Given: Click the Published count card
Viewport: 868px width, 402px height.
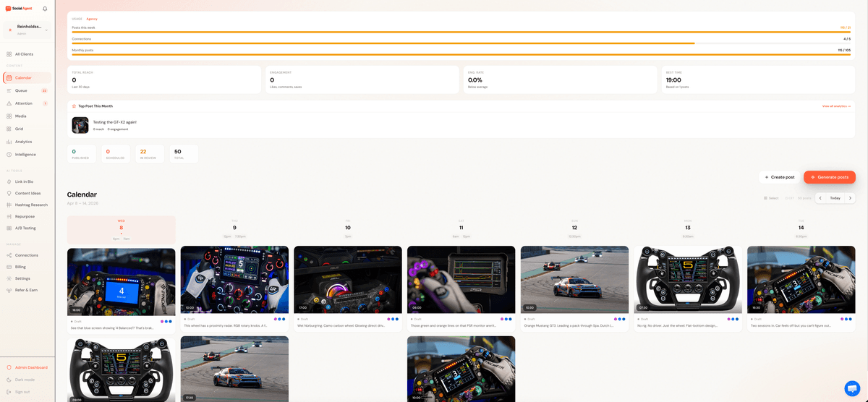Looking at the screenshot, I should (82, 153).
